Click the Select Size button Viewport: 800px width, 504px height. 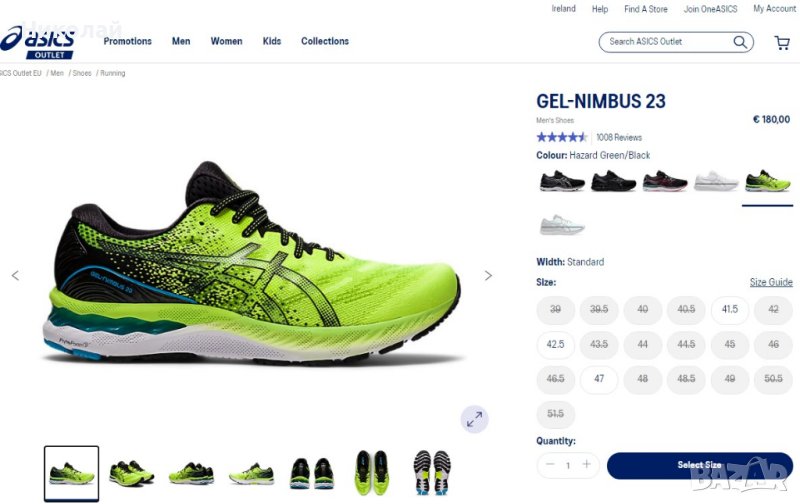pyautogui.click(x=699, y=465)
